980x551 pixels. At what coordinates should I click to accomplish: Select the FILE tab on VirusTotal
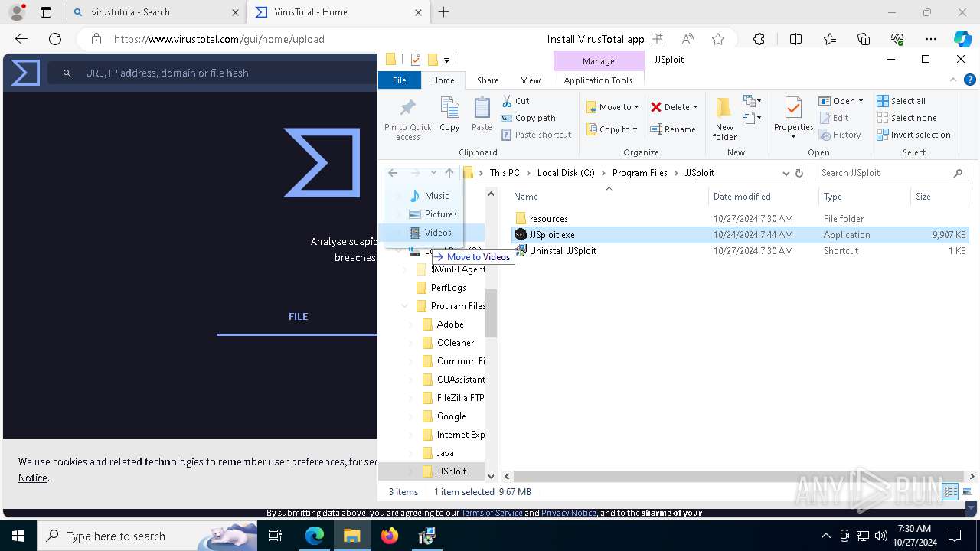(298, 317)
